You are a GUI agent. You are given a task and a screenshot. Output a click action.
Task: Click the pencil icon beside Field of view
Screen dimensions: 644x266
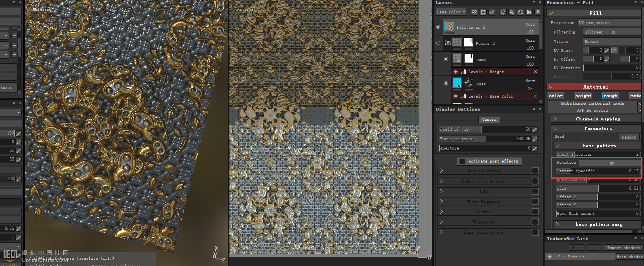pyautogui.click(x=535, y=129)
